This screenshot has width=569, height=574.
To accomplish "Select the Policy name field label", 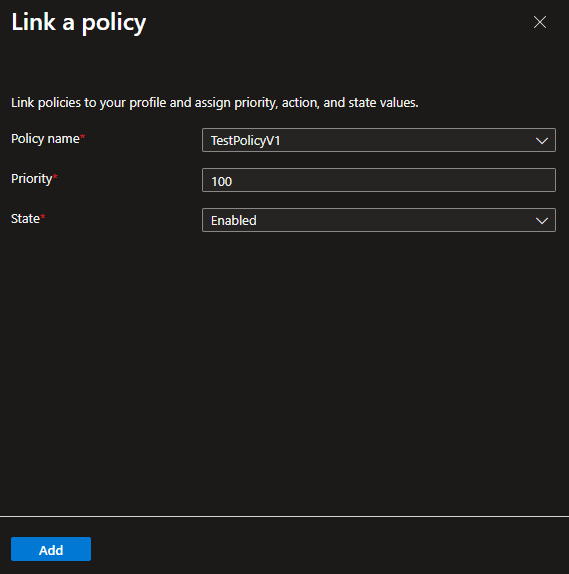I will coord(45,139).
